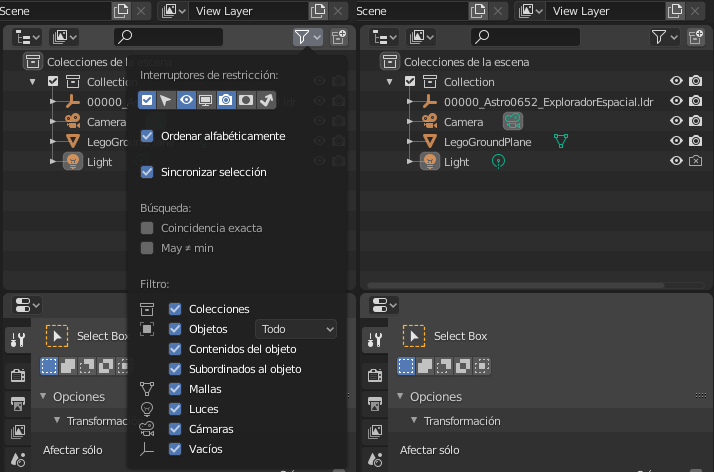Toggle disable-in-viewports monitor restriction icon
Viewport: 714px width, 472px height.
coord(206,100)
